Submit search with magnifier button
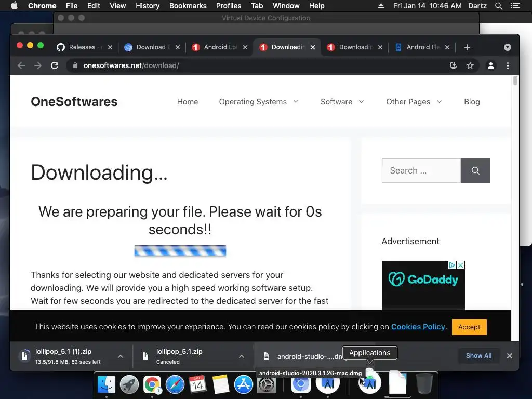This screenshot has height=399, width=532. [475, 170]
